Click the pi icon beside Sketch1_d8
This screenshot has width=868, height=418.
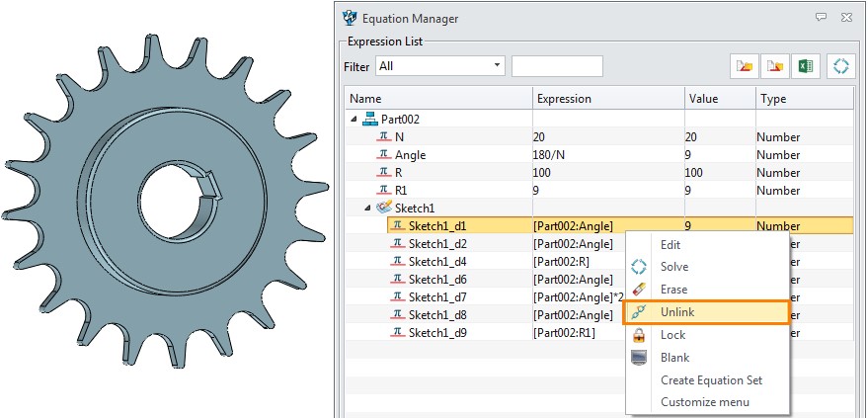coord(398,314)
